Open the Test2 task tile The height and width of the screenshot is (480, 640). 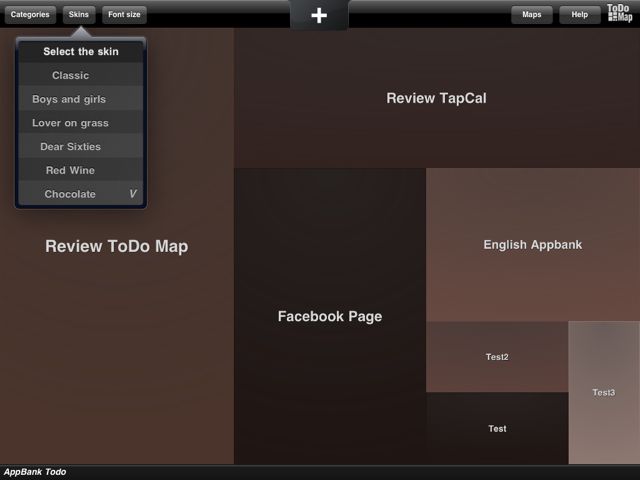[x=497, y=357]
